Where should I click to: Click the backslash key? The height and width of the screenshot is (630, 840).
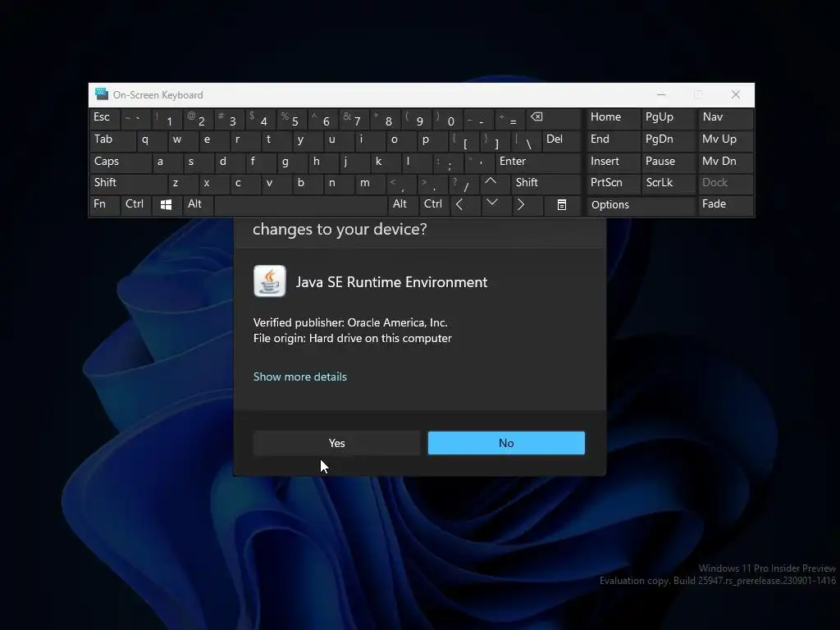[526, 140]
